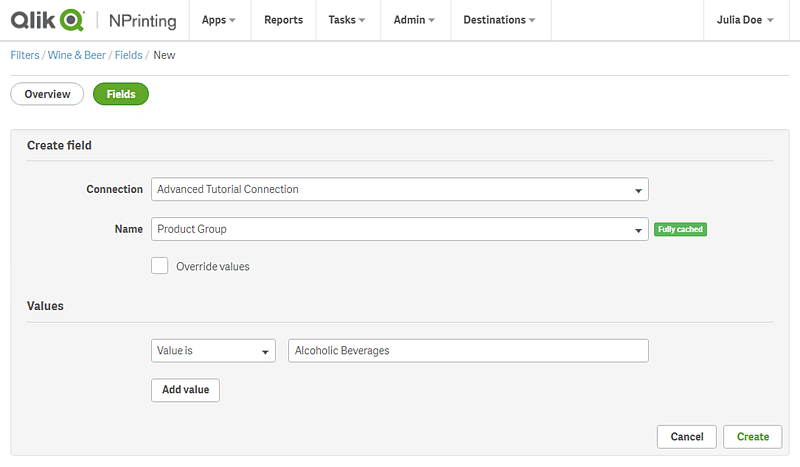The width and height of the screenshot is (800, 467).
Task: Click the Alcoholic Beverages value field
Action: (x=468, y=351)
